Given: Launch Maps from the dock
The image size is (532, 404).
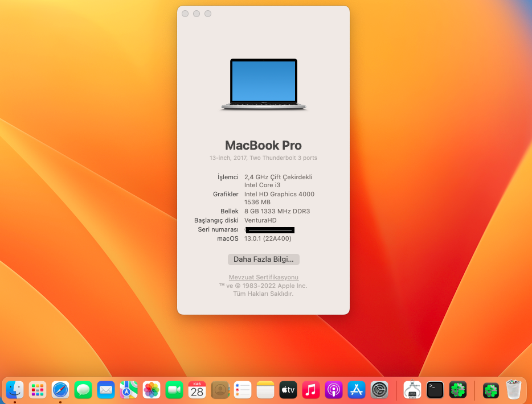Looking at the screenshot, I should point(129,390).
